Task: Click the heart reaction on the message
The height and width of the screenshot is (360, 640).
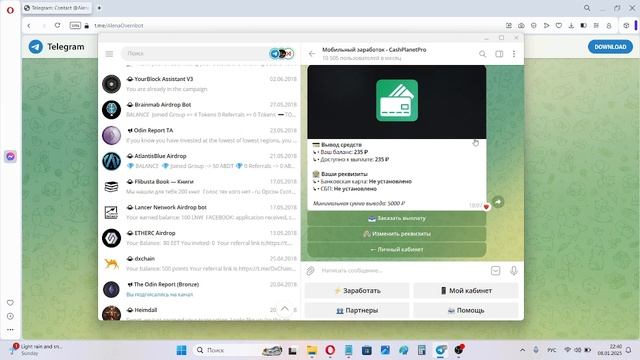Action: (486, 207)
